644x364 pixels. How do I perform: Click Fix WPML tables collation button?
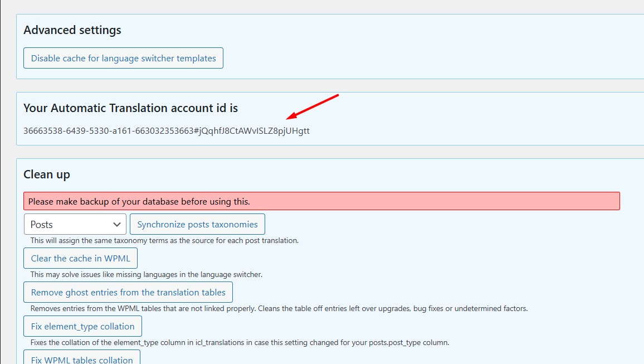(82, 358)
